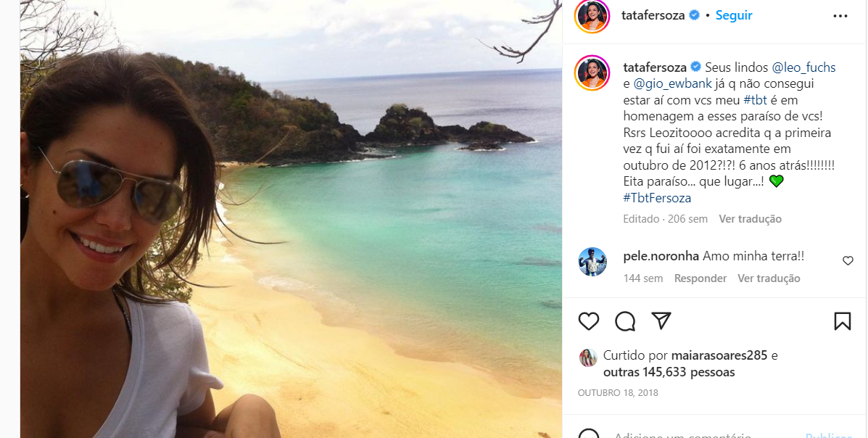Expand translation with Ver tradução under the caption
This screenshot has height=438, width=868.
pyautogui.click(x=750, y=218)
